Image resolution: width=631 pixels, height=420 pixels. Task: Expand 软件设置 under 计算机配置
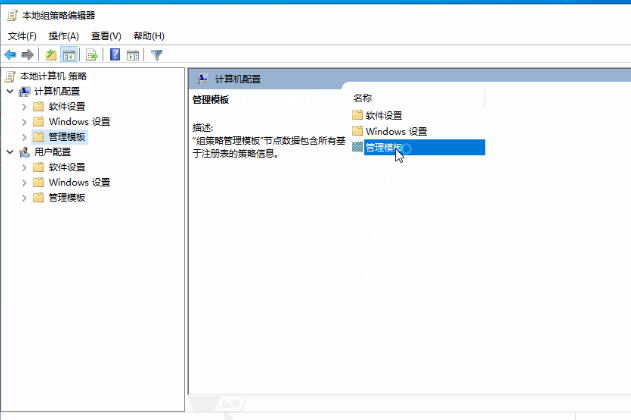click(x=24, y=107)
